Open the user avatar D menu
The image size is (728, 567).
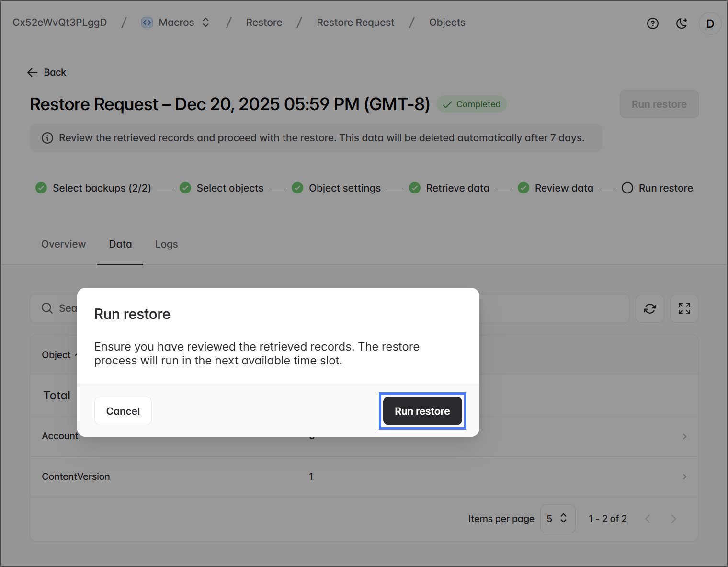[710, 23]
